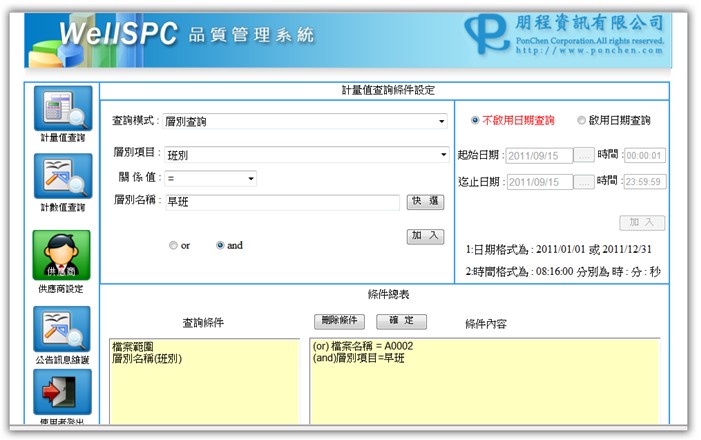Screen dimensions: 701x440
Task: Click the 刪除條件 button
Action: (340, 321)
